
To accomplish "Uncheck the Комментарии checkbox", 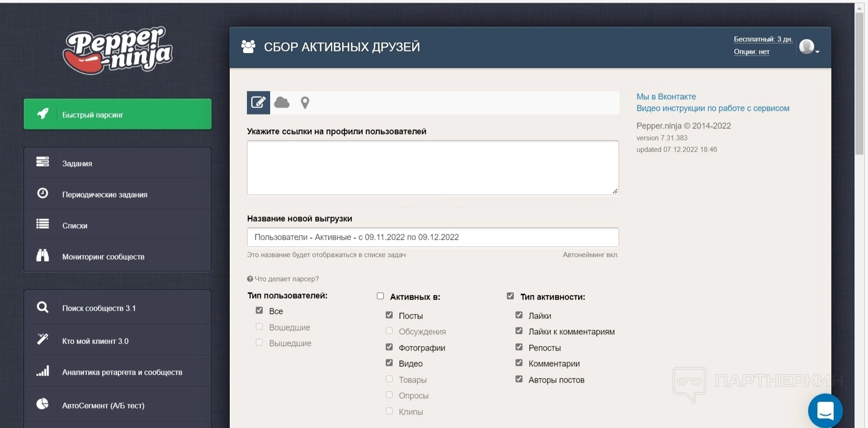I will (519, 363).
